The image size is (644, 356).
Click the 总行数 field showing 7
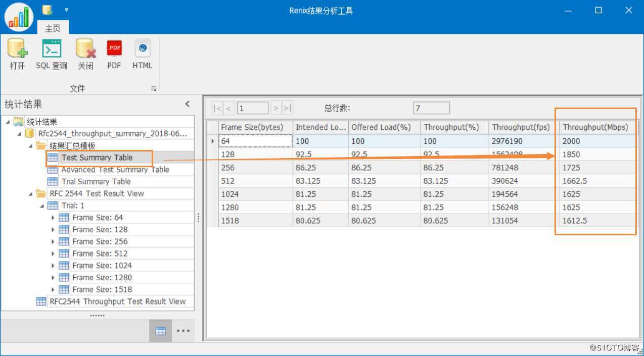click(x=431, y=108)
